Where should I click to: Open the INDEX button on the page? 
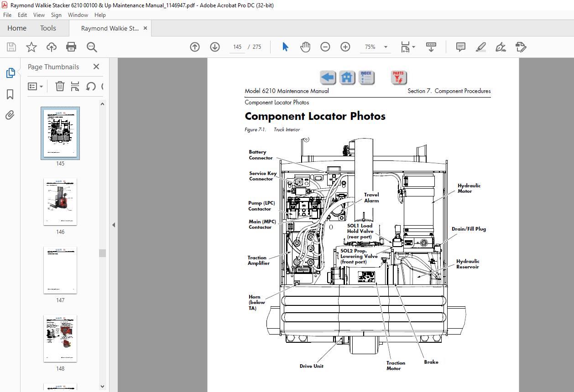pos(366,77)
